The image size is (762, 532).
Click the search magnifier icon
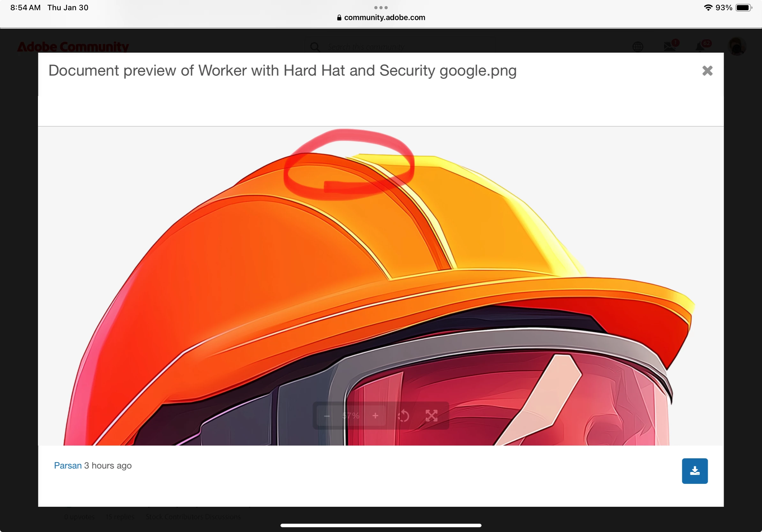(x=315, y=47)
